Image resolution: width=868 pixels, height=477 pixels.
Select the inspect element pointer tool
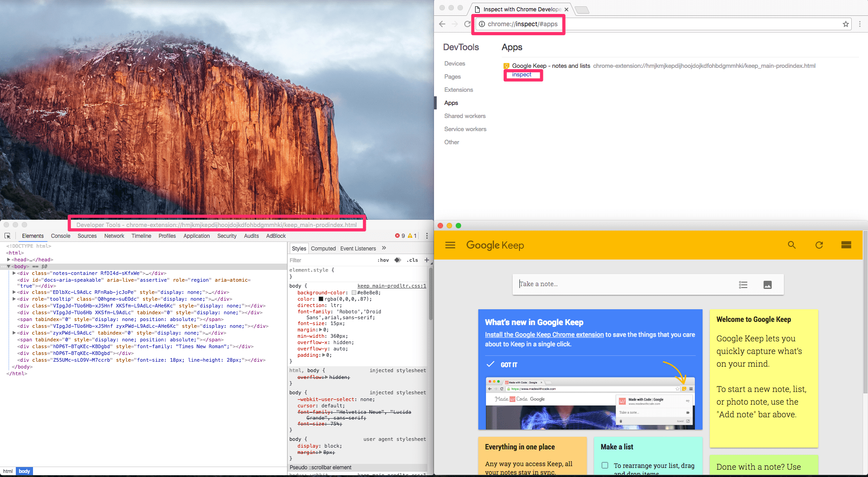point(8,236)
